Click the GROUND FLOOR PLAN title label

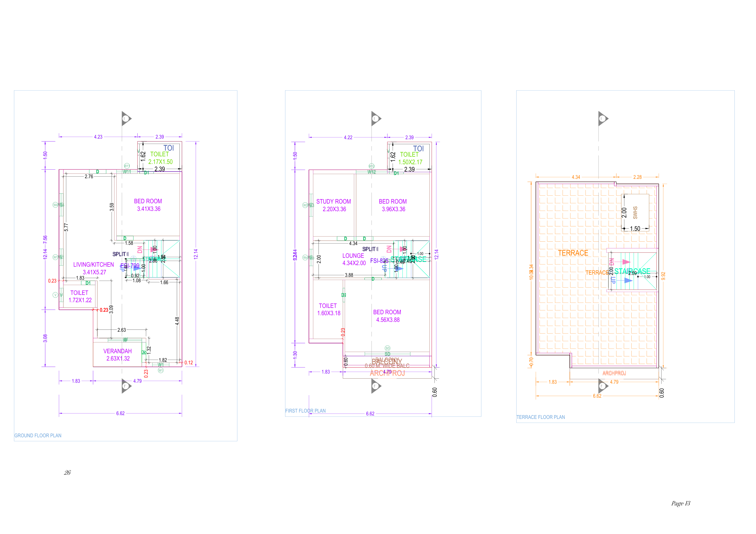pos(38,436)
